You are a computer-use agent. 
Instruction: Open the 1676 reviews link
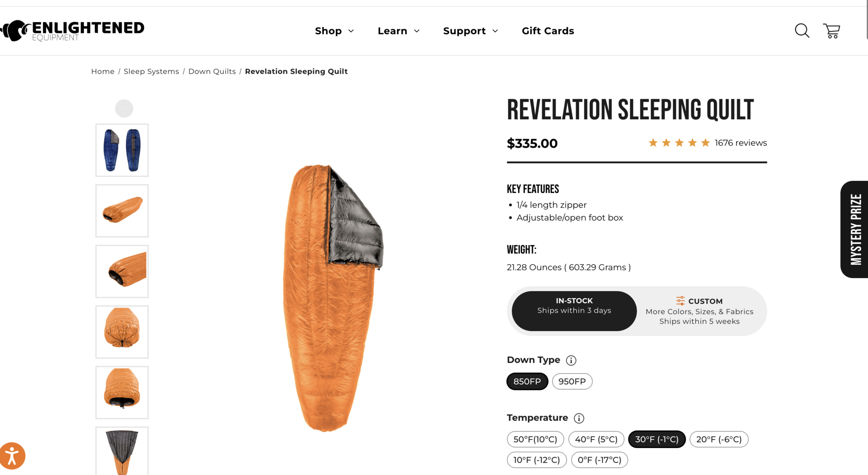[740, 143]
